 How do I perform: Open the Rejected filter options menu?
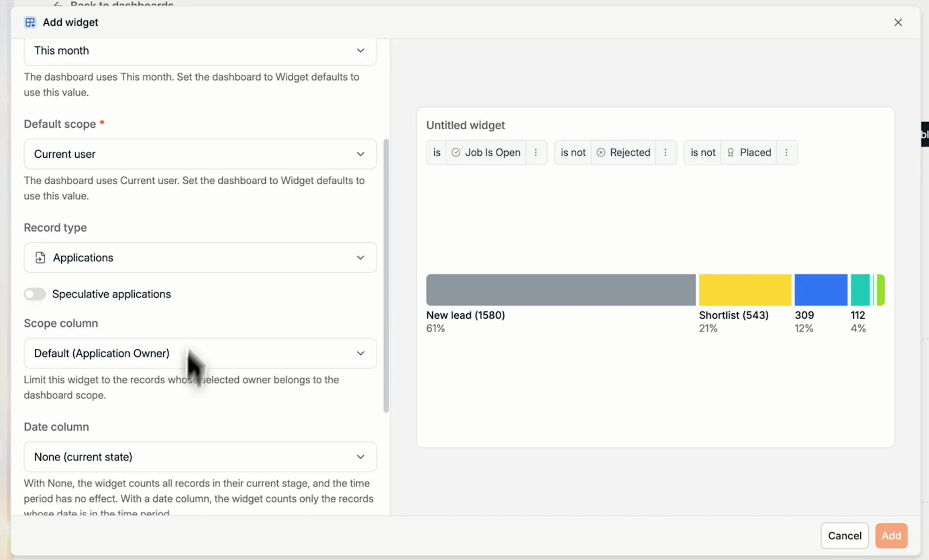665,152
